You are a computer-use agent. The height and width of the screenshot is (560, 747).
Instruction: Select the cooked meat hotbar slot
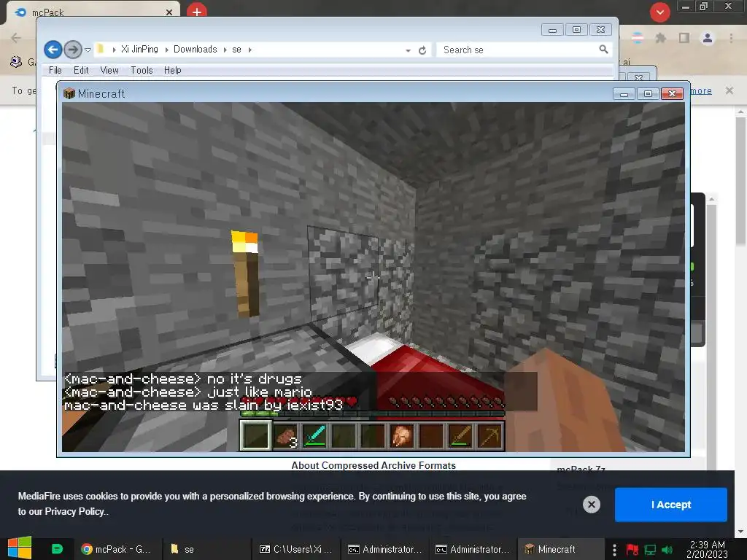(402, 435)
